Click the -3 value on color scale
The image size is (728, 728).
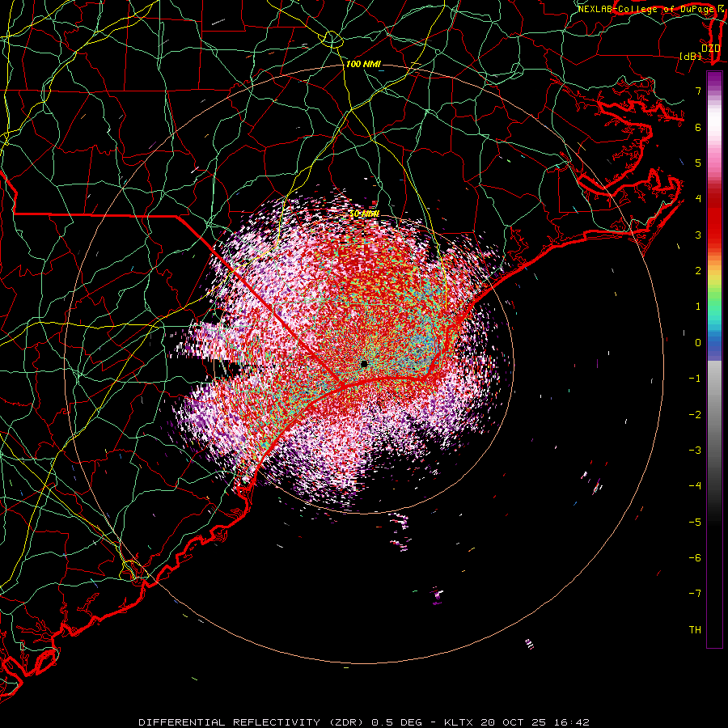coord(695,451)
